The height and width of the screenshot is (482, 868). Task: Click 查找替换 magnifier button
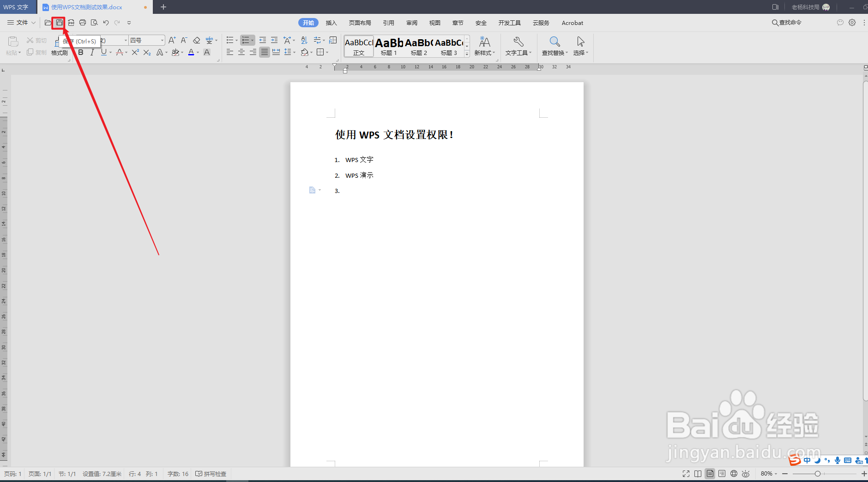555,46
